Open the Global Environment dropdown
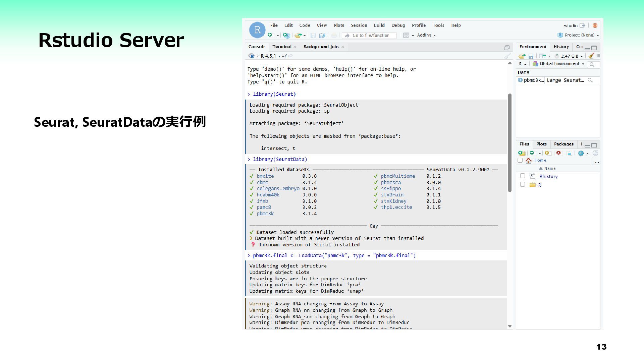The width and height of the screenshot is (644, 362). pos(561,64)
